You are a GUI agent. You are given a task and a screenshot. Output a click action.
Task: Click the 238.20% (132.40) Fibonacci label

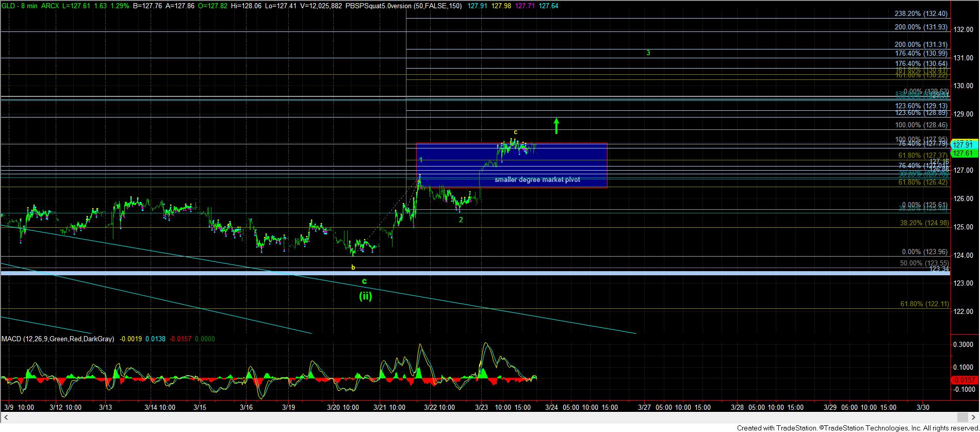click(921, 14)
